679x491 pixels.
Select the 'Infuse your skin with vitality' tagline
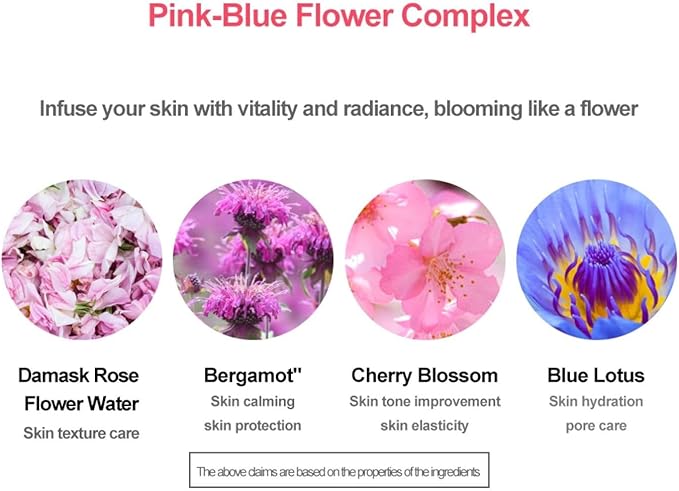[x=339, y=109]
